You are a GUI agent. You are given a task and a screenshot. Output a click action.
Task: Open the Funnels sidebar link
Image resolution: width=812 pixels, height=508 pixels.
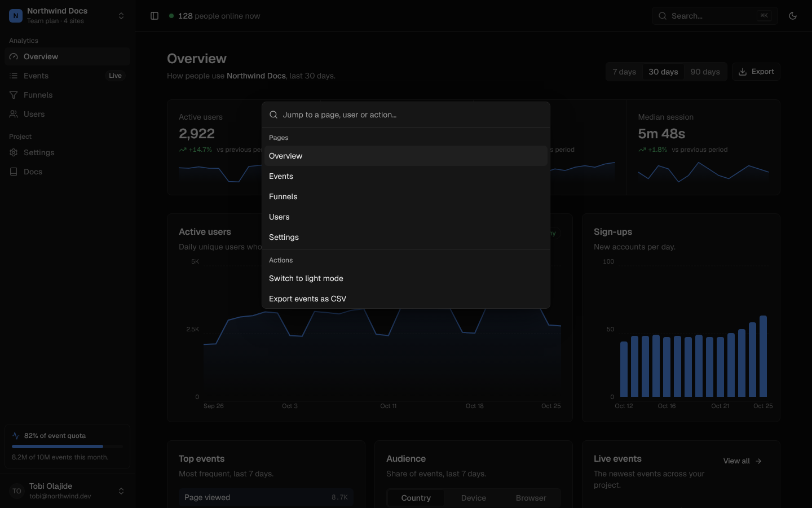point(67,95)
